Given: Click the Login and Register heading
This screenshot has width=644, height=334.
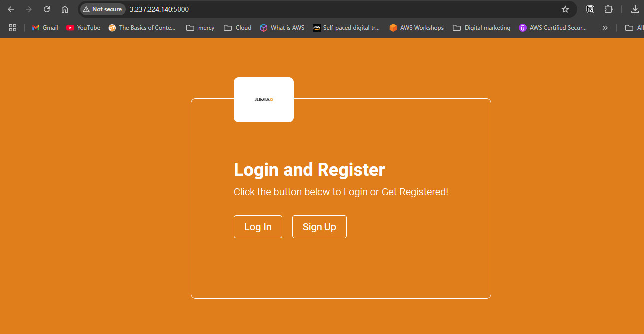Looking at the screenshot, I should coord(310,170).
